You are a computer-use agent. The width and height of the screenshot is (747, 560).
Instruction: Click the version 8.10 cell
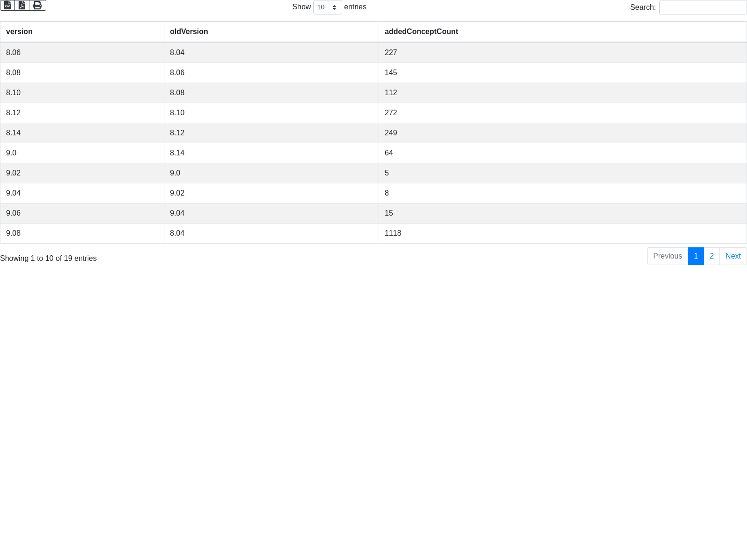[x=14, y=93]
